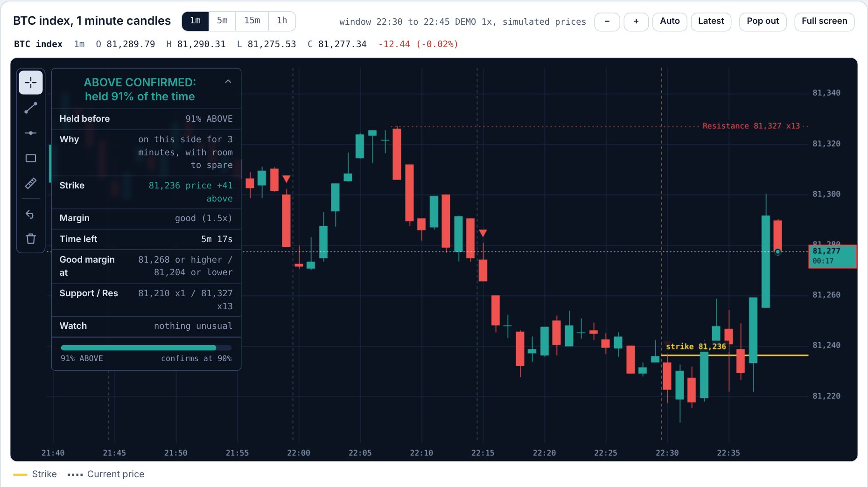This screenshot has height=487, width=868.
Task: Switch to the 5m timeframe
Action: 222,21
